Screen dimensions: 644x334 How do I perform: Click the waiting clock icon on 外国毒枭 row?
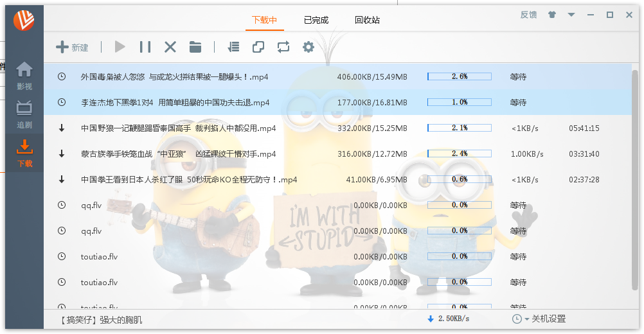62,76
